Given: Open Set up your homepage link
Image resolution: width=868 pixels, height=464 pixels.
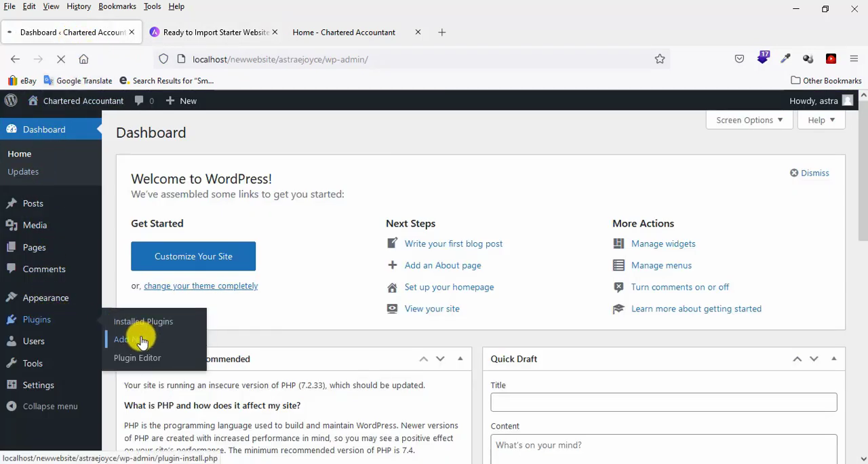Looking at the screenshot, I should click(x=449, y=287).
